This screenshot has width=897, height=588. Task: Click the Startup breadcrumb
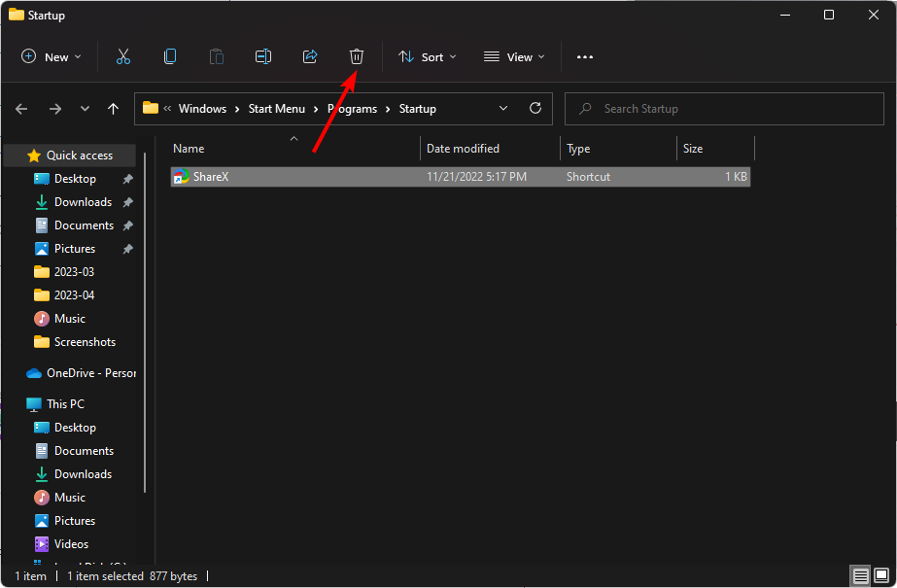[418, 109]
